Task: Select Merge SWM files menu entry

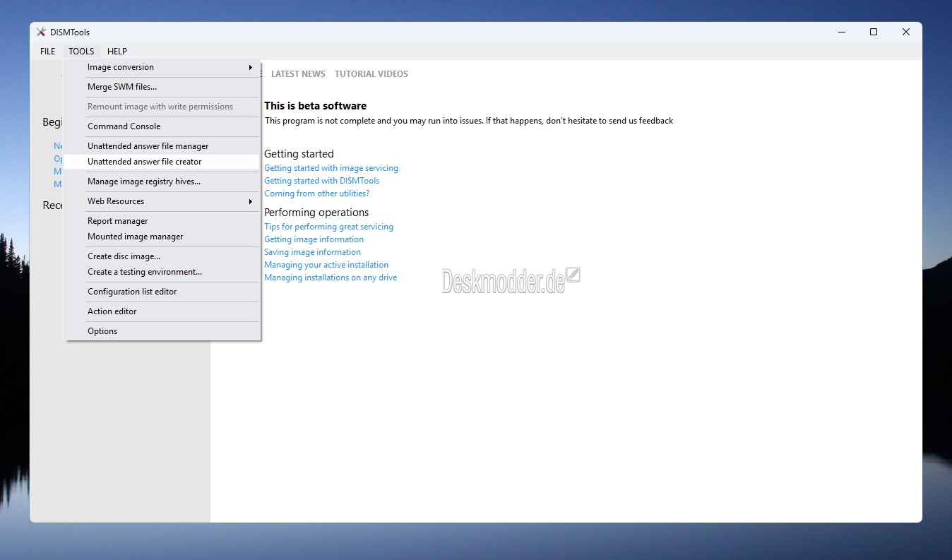Action: [162, 87]
